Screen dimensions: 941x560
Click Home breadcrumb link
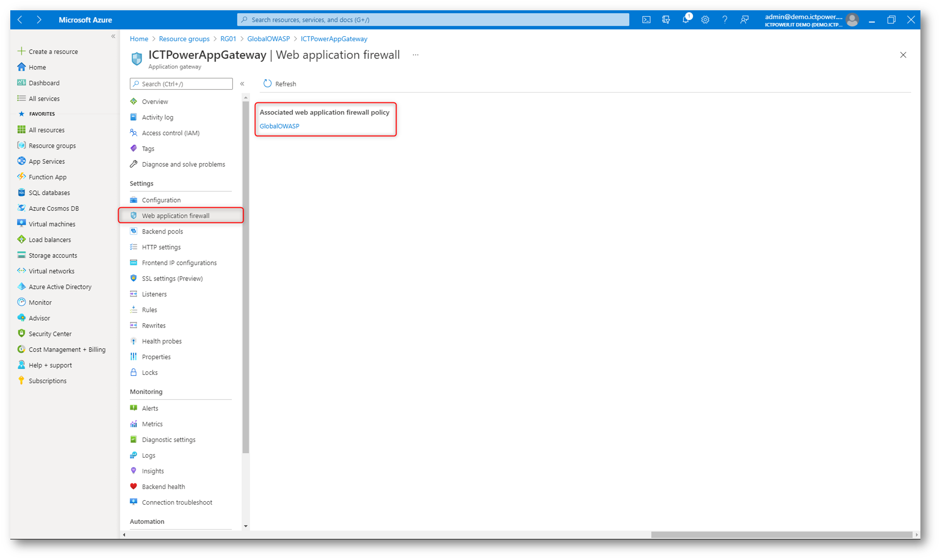click(139, 39)
